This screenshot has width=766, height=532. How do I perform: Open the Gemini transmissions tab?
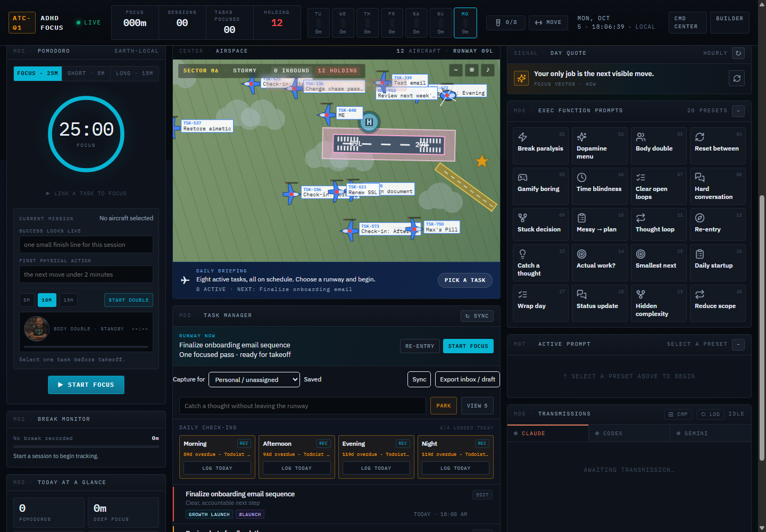(711, 434)
